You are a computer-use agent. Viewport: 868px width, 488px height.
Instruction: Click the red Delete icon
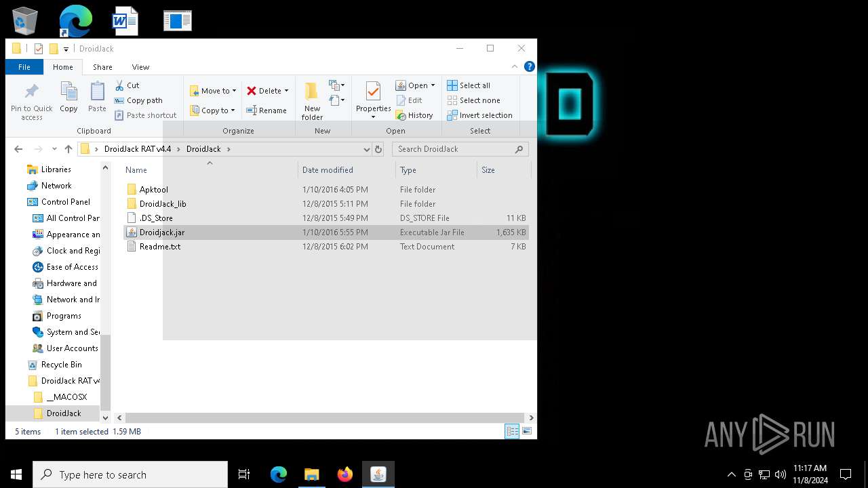(x=252, y=91)
